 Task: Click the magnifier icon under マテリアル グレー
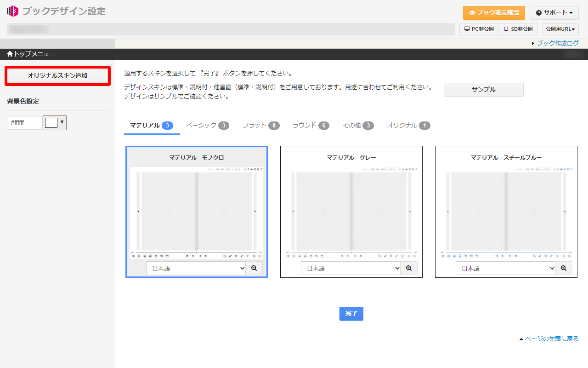409,268
